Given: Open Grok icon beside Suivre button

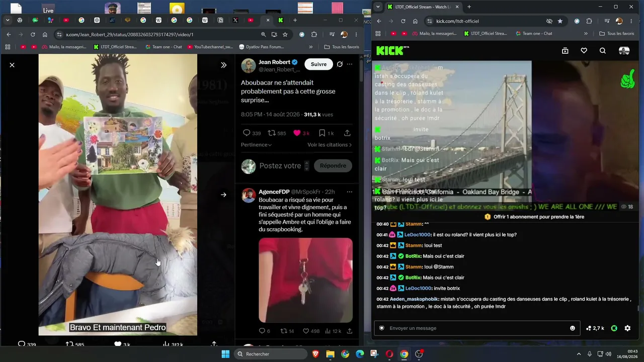Looking at the screenshot, I should (340, 64).
